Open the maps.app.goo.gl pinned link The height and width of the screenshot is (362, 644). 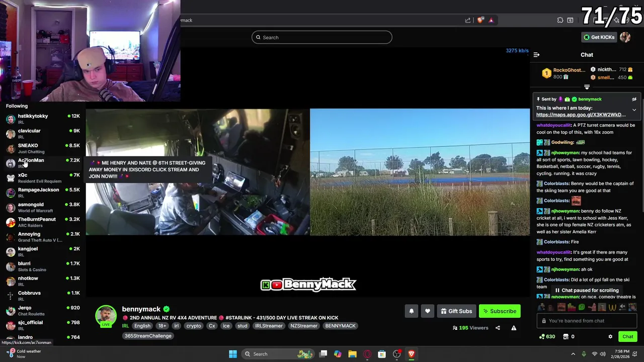pyautogui.click(x=581, y=115)
